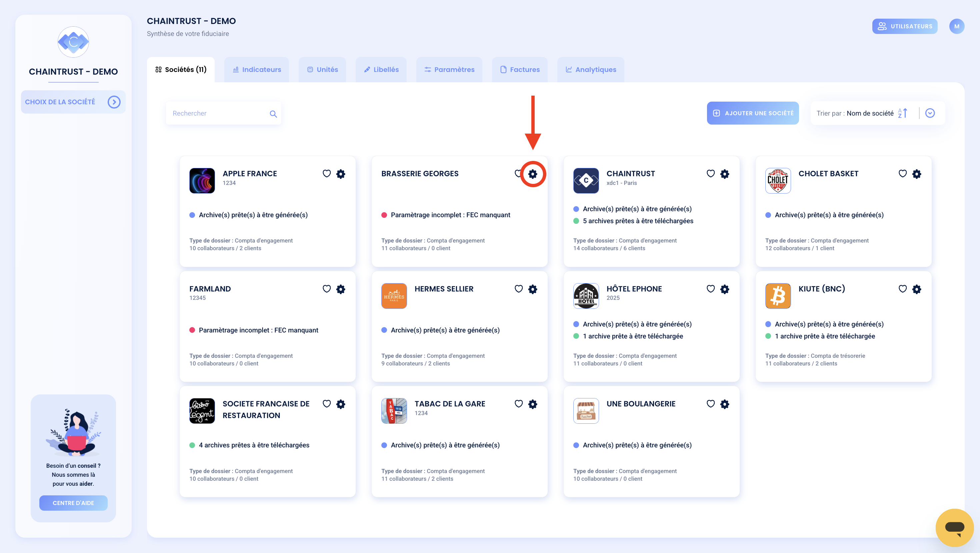Open settings gear for SOCIETE FRANCAISE DE RESTAURATION
Image resolution: width=980 pixels, height=553 pixels.
coord(341,404)
